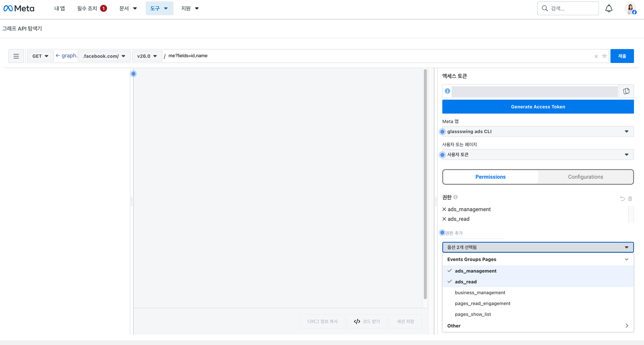Open the 도구 menu
Screen dimensions: 644x345
click(x=159, y=8)
